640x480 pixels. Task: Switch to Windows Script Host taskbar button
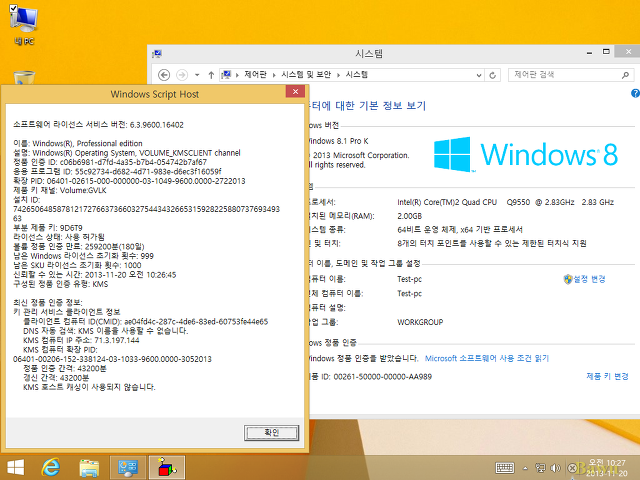(x=167, y=468)
